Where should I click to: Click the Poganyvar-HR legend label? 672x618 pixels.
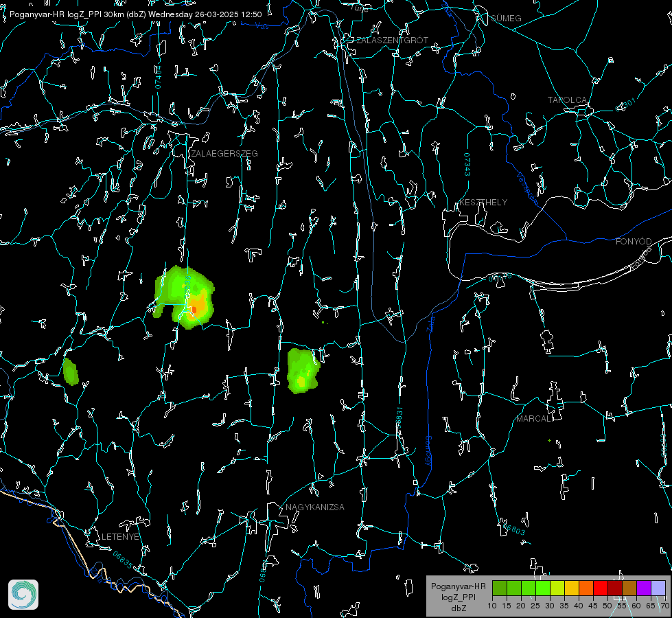(458, 586)
